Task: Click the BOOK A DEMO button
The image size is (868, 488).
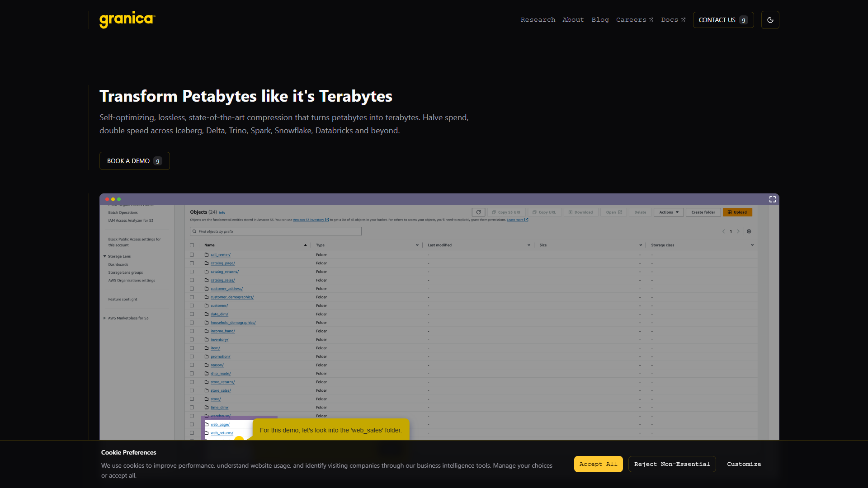Action: (135, 161)
